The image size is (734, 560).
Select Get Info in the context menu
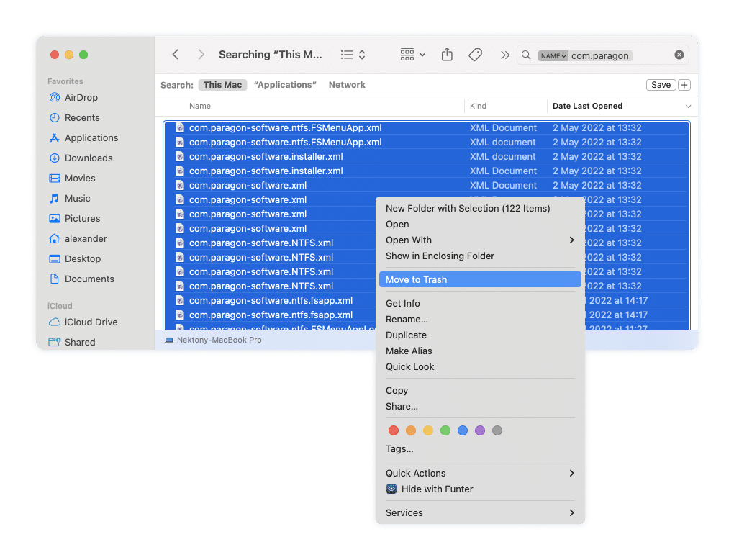coord(402,303)
